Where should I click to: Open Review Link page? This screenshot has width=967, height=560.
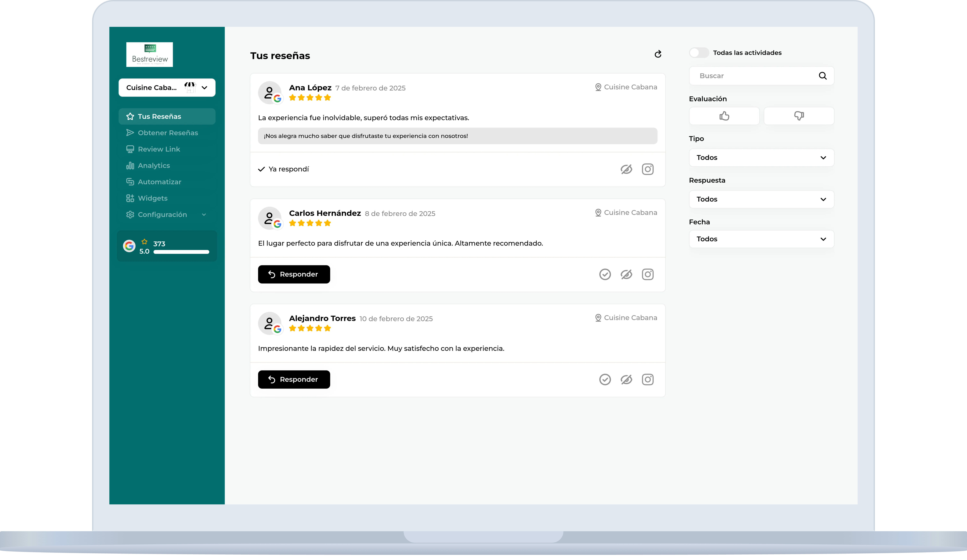tap(167, 149)
